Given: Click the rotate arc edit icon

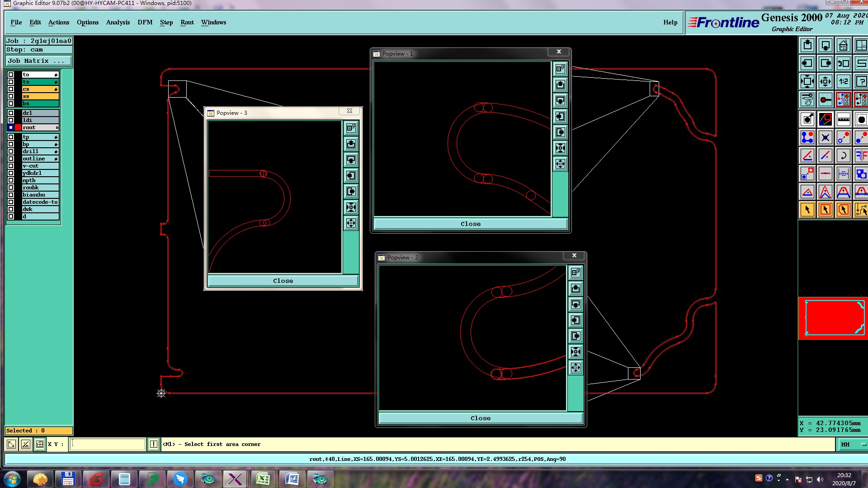Looking at the screenshot, I should (843, 156).
